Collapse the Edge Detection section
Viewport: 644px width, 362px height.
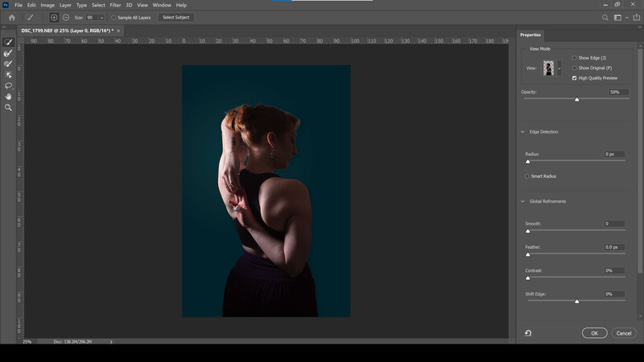tap(522, 132)
